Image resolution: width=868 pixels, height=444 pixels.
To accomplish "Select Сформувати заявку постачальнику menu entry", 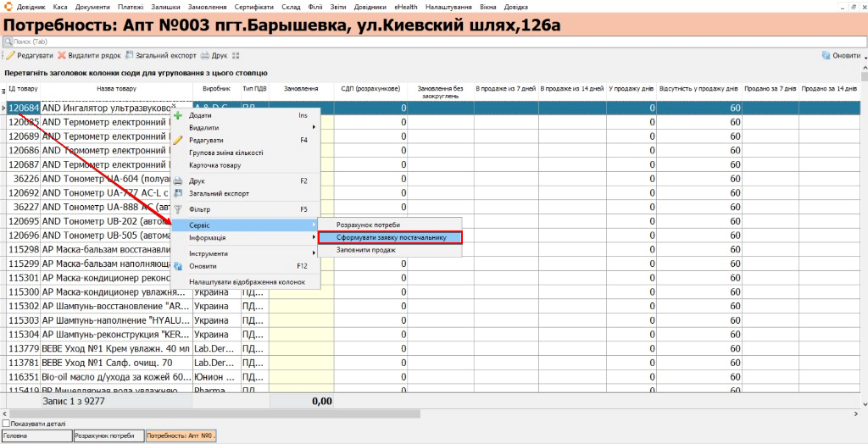I will 390,237.
